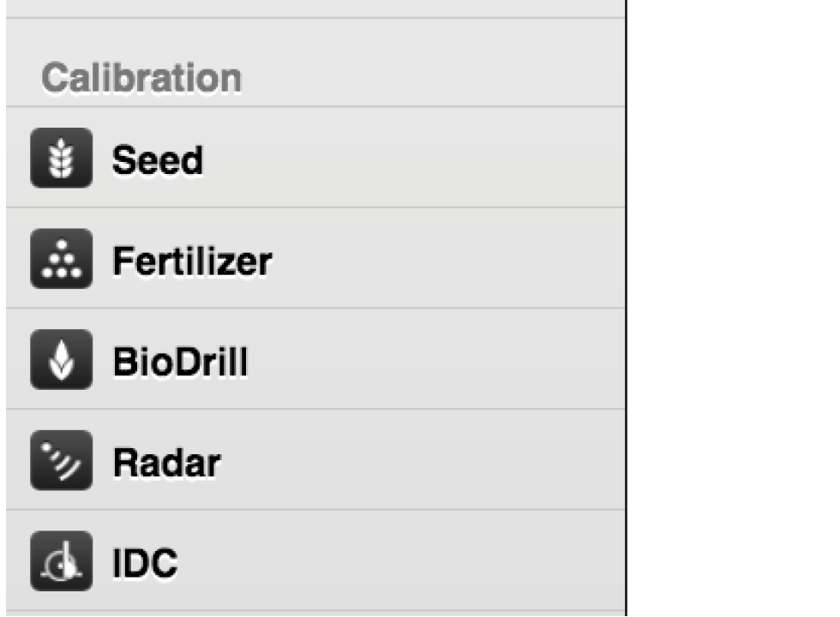
Task: Click the partial row above Calibration
Action: 315,8
